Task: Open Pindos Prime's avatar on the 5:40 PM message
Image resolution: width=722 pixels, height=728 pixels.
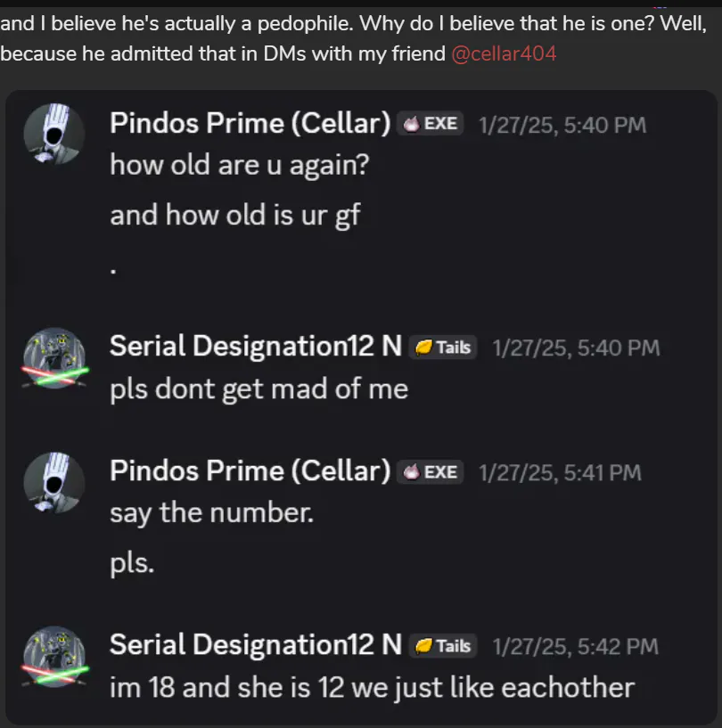Action: tap(53, 135)
